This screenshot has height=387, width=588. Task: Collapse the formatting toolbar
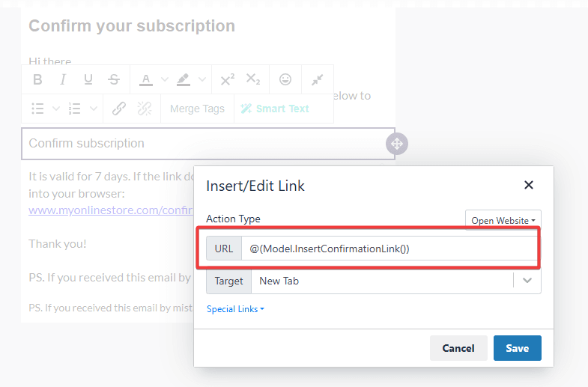[318, 79]
